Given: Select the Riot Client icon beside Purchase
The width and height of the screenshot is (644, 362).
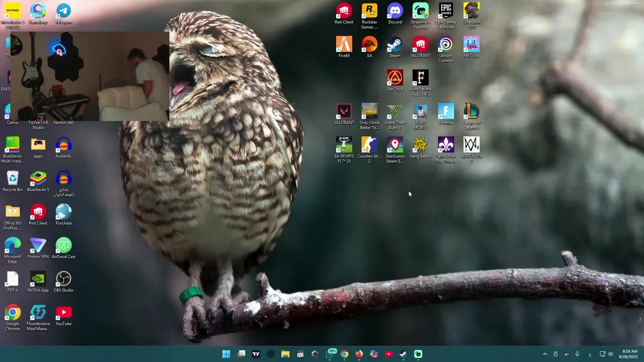Looking at the screenshot, I should [x=38, y=215].
